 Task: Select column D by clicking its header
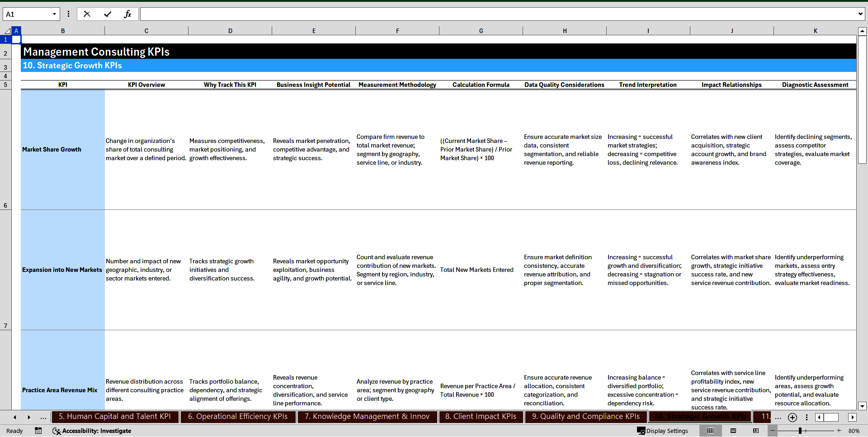(x=230, y=30)
